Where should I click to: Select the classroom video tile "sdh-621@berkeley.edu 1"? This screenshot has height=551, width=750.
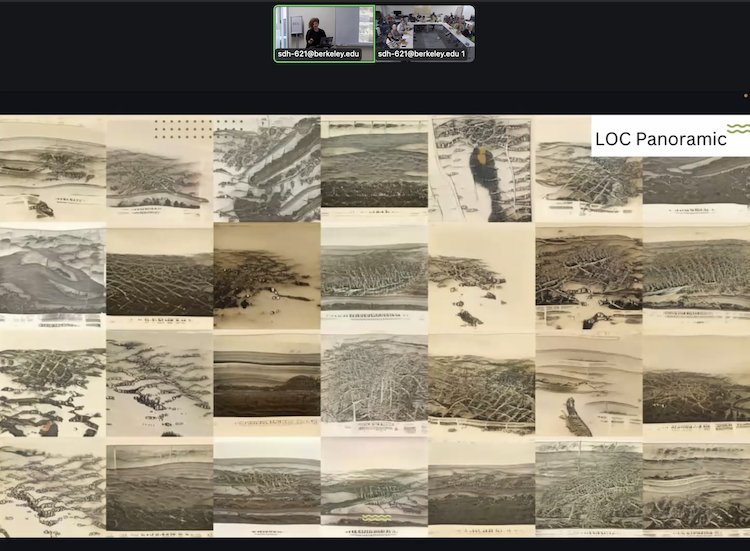[x=425, y=33]
